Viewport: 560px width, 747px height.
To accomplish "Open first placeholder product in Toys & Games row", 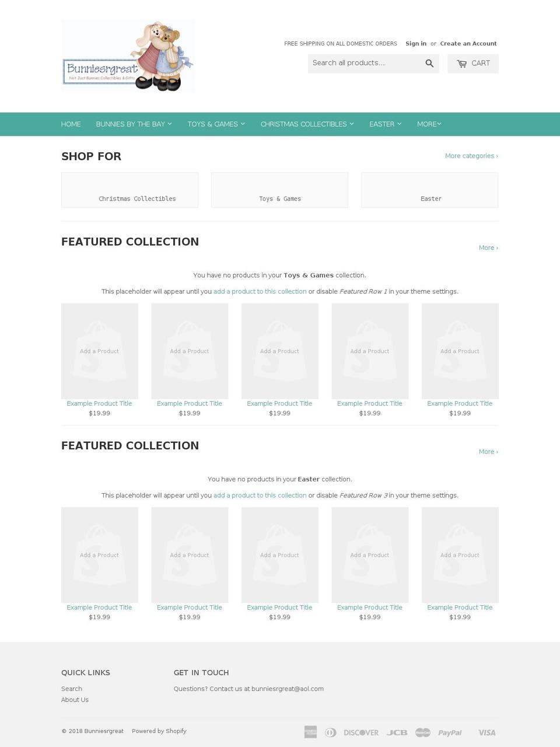I will point(100,351).
